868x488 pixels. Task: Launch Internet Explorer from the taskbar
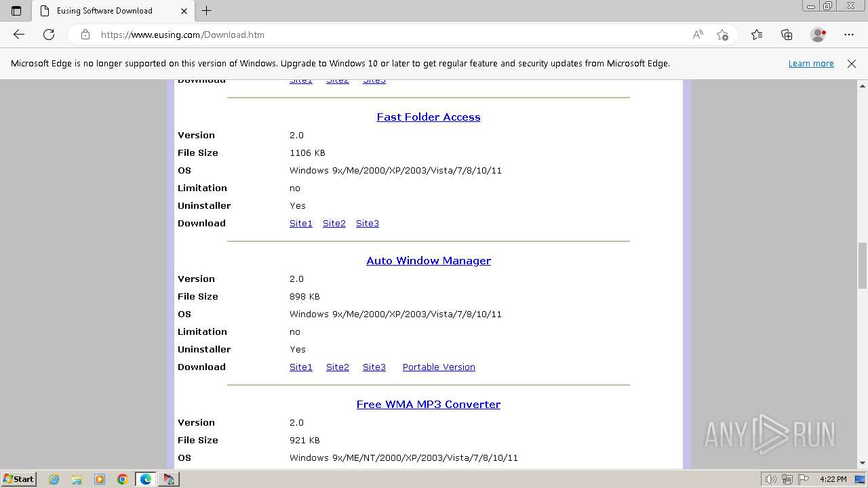pyautogui.click(x=54, y=479)
